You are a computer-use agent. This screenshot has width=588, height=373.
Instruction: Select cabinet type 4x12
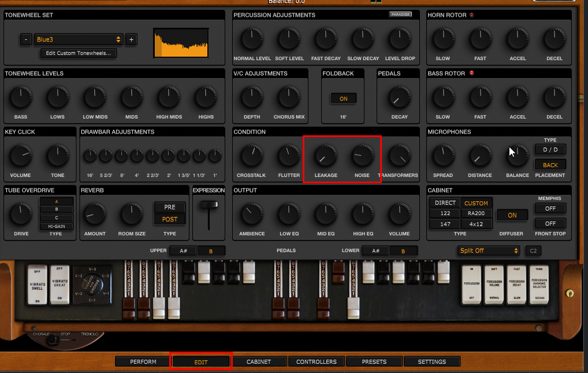click(x=476, y=224)
